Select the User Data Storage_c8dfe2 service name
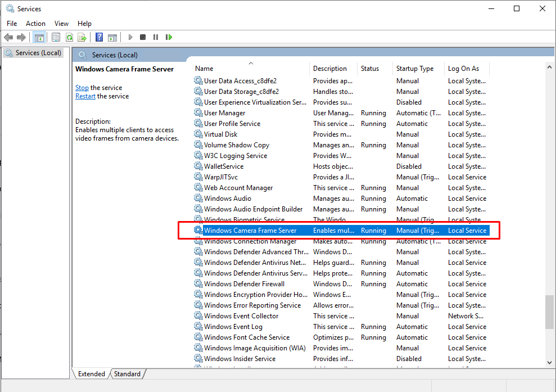 pyautogui.click(x=242, y=92)
